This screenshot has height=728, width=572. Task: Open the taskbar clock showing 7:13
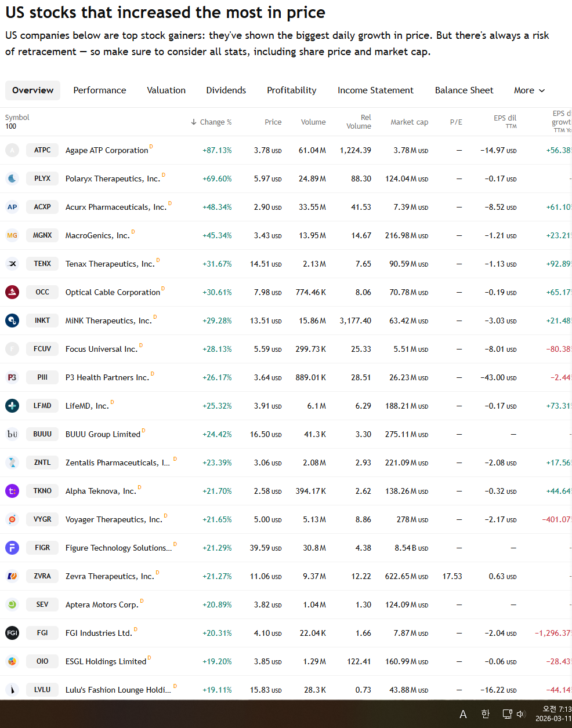(x=553, y=714)
